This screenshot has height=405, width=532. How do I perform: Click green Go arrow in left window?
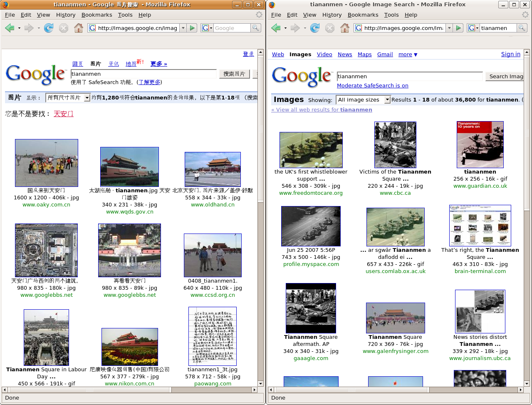192,28
